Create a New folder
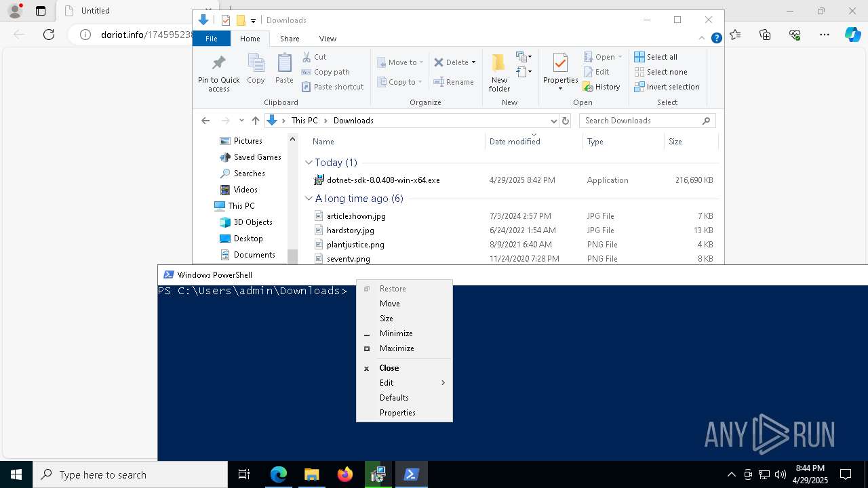The image size is (868, 488). coord(499,73)
